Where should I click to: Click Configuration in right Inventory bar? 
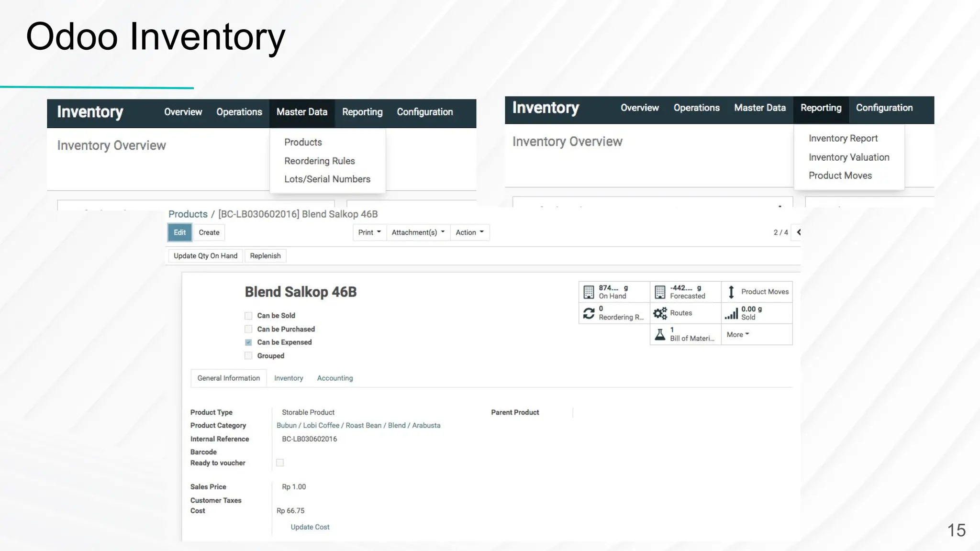884,108
